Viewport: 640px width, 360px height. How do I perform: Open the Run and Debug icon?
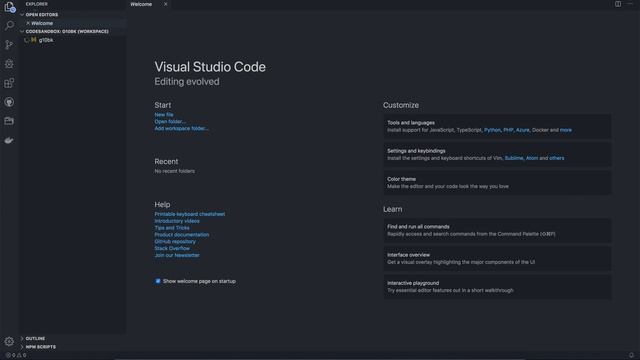point(9,64)
